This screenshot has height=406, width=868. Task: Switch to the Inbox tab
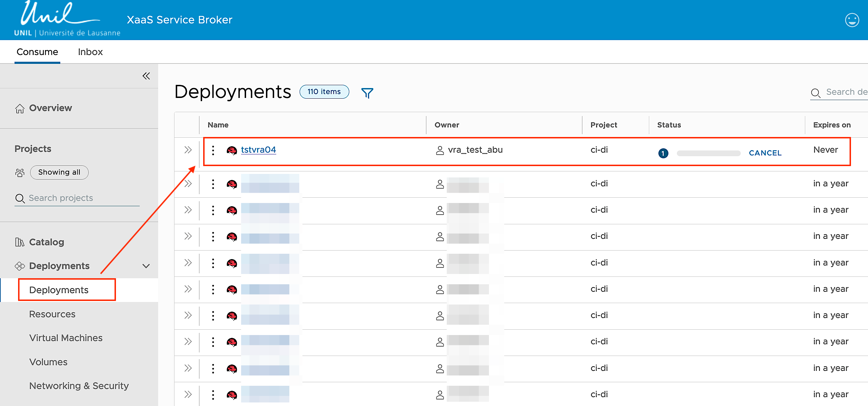click(90, 52)
